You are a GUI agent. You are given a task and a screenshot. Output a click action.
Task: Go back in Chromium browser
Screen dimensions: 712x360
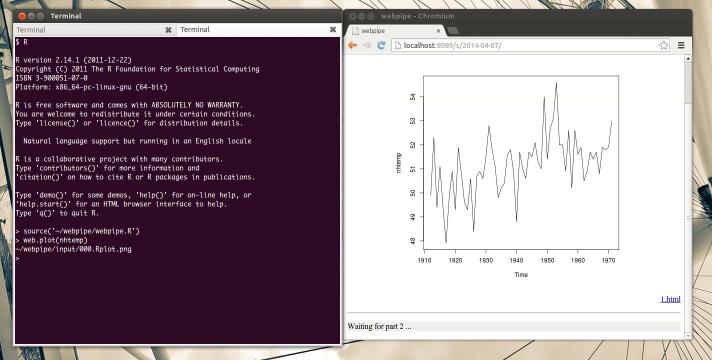point(352,45)
